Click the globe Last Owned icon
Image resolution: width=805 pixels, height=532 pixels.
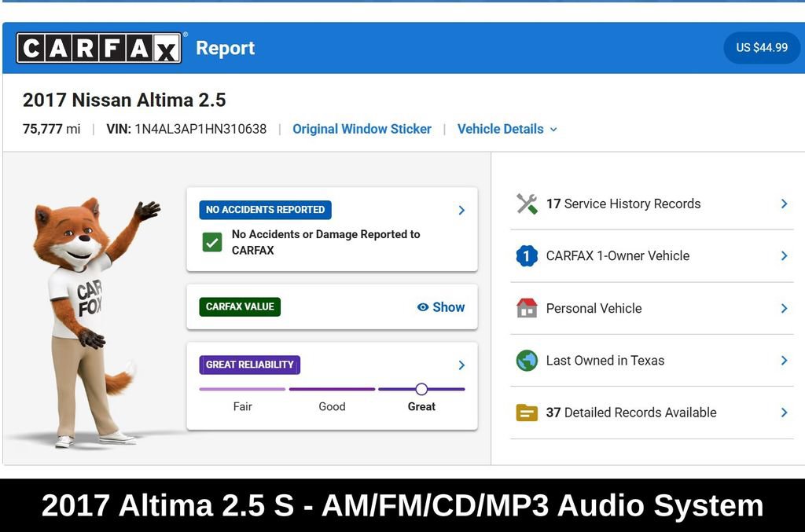point(527,360)
